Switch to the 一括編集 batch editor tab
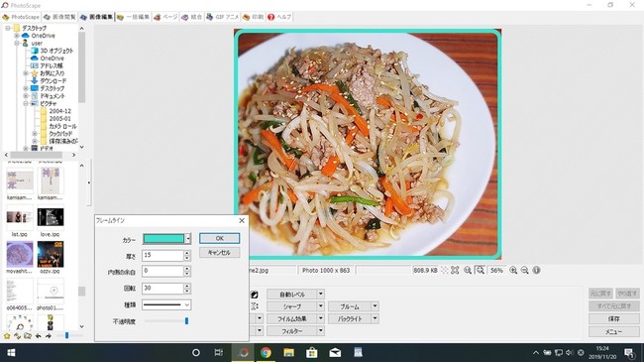This screenshot has height=362, width=644. tap(133, 17)
